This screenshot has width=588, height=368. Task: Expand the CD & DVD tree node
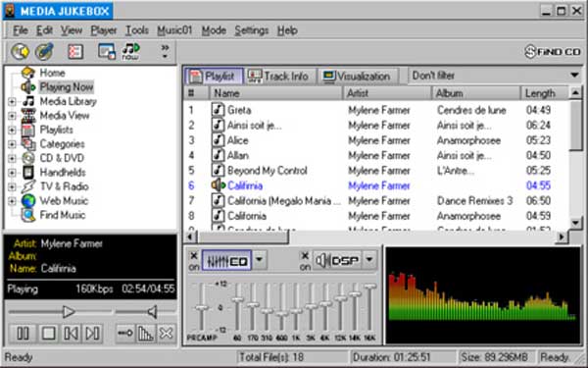(x=12, y=158)
